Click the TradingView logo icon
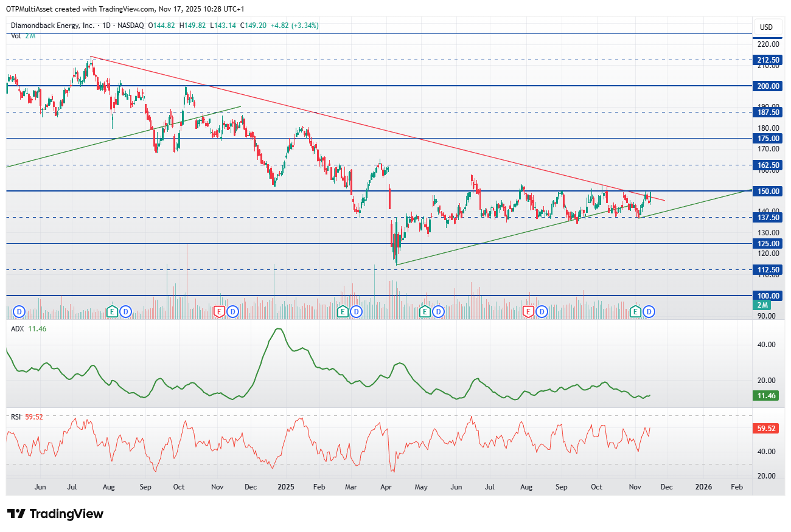 (x=16, y=514)
